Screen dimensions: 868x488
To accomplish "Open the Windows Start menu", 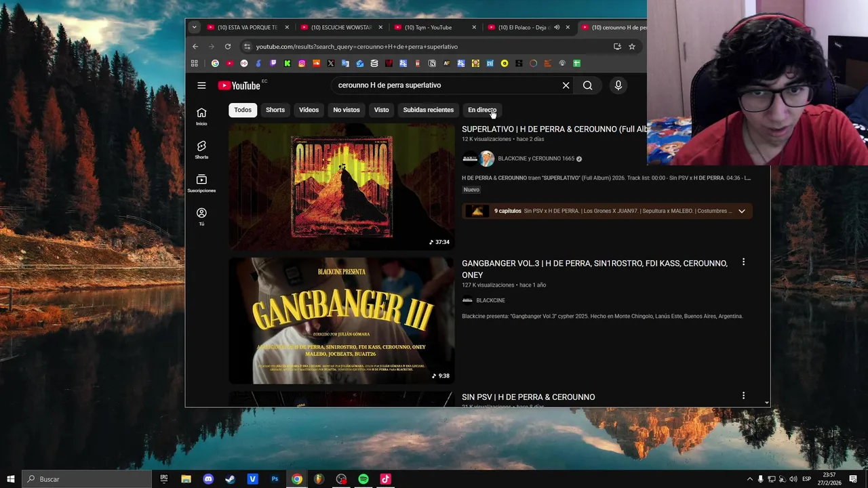I will click(11, 479).
